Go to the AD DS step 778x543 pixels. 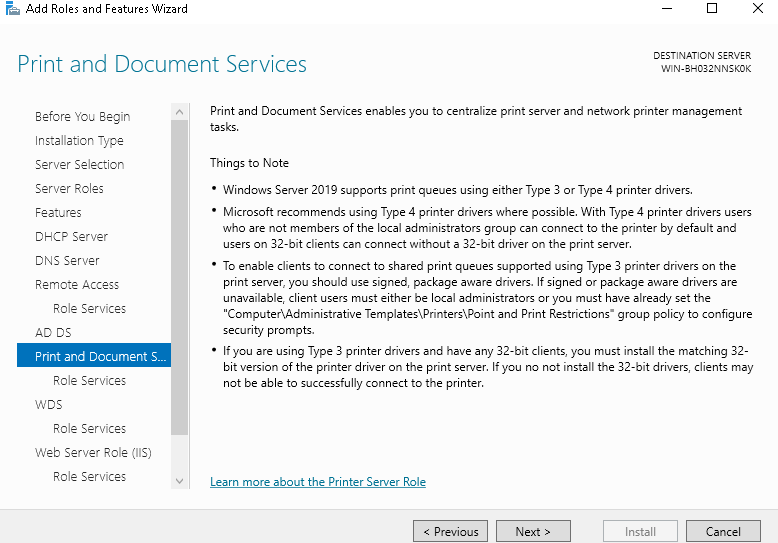(53, 333)
